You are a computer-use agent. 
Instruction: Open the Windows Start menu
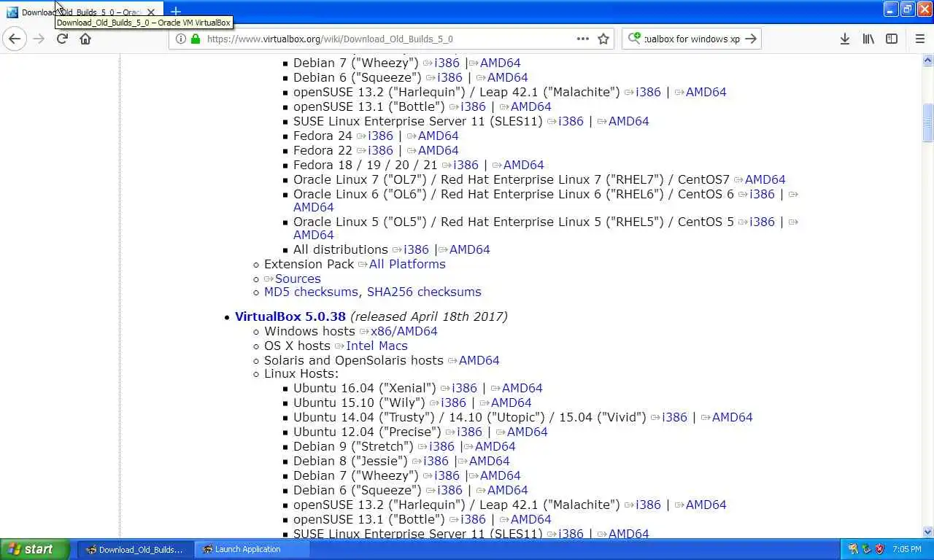pyautogui.click(x=35, y=550)
